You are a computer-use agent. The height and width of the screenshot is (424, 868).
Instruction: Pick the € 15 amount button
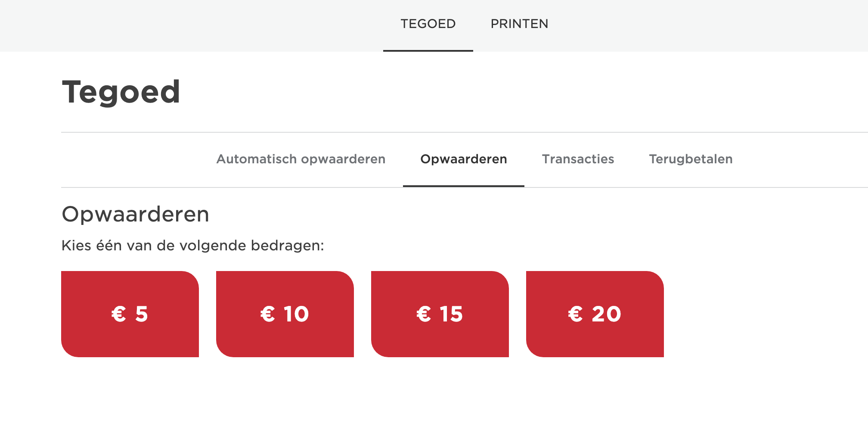[440, 314]
